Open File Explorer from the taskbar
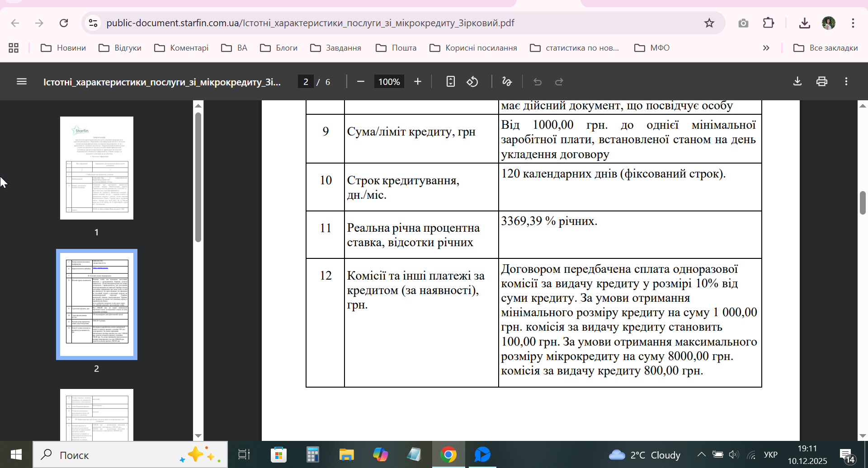 point(346,454)
